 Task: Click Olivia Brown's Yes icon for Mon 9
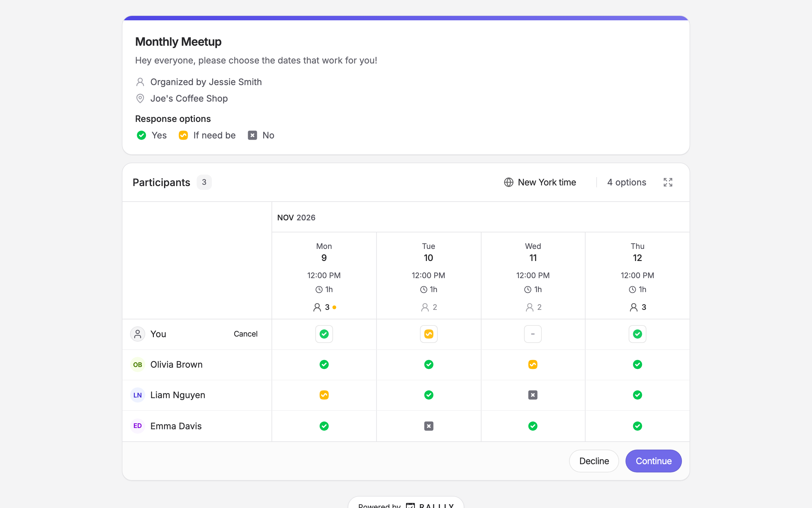point(324,364)
